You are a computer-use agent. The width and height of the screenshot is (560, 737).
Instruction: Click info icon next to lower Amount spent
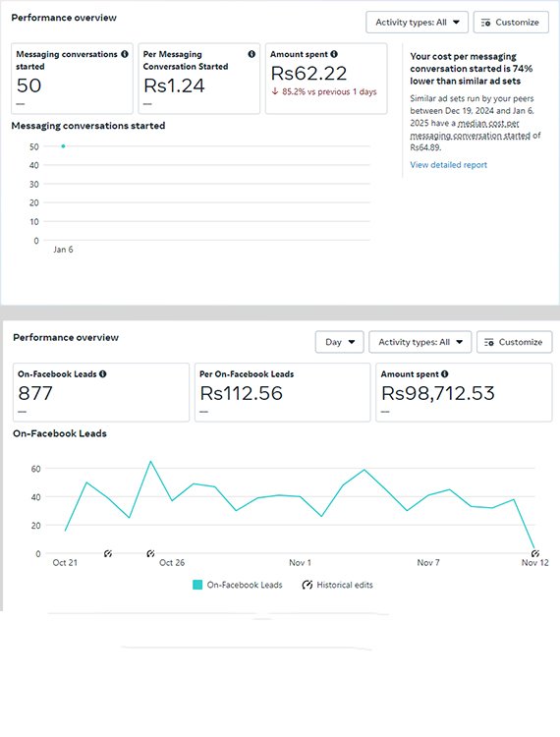pyautogui.click(x=445, y=374)
